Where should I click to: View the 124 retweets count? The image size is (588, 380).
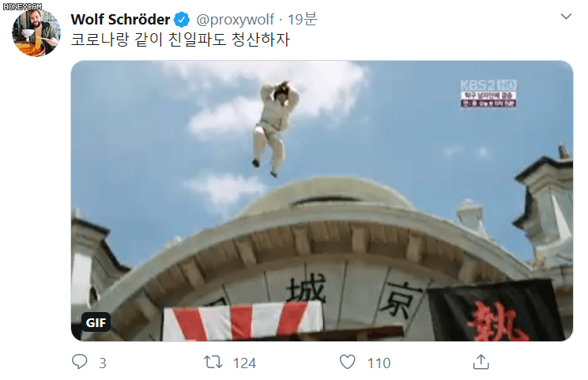pos(244,363)
